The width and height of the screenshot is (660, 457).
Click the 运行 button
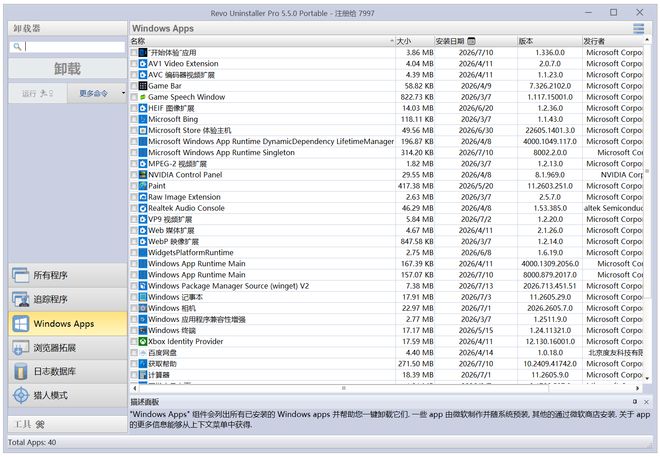(x=37, y=93)
